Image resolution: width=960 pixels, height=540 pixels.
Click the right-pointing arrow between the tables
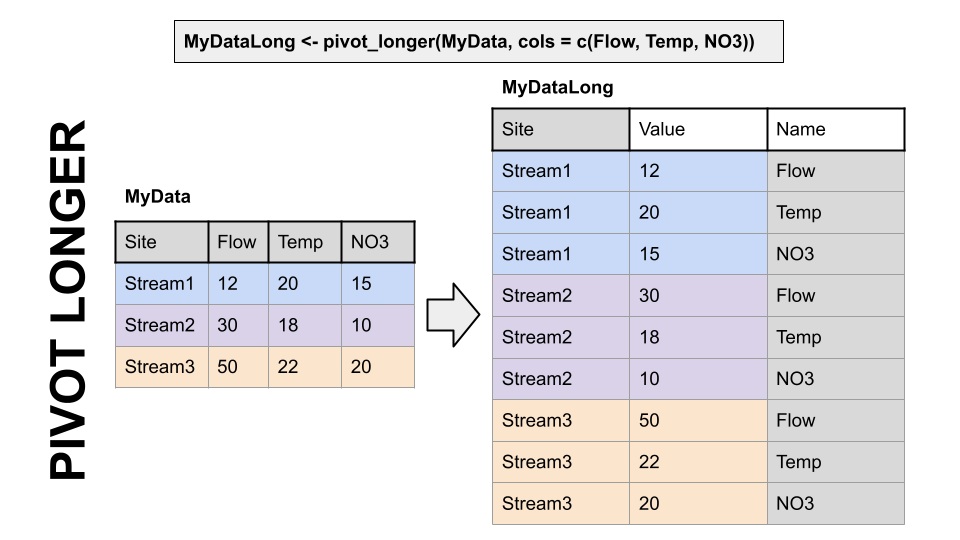click(x=453, y=314)
